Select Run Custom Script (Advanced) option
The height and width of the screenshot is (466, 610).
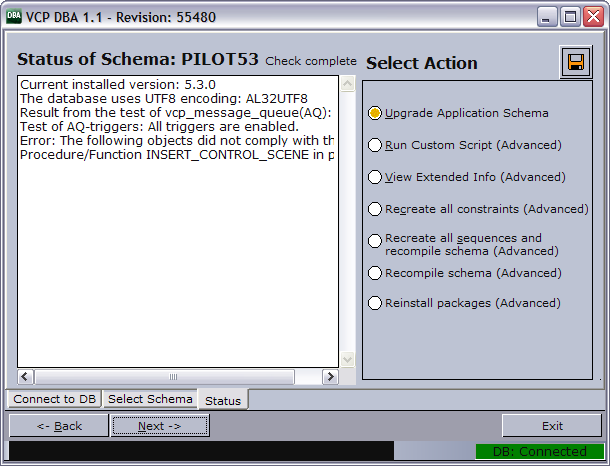click(x=375, y=145)
